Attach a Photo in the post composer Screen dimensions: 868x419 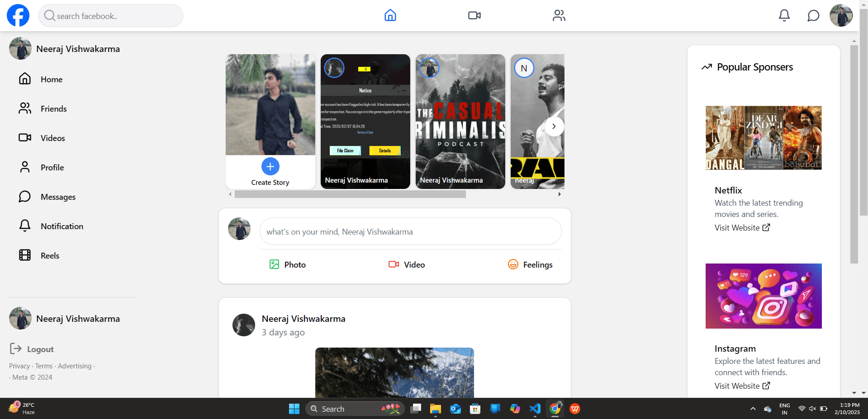pos(287,264)
